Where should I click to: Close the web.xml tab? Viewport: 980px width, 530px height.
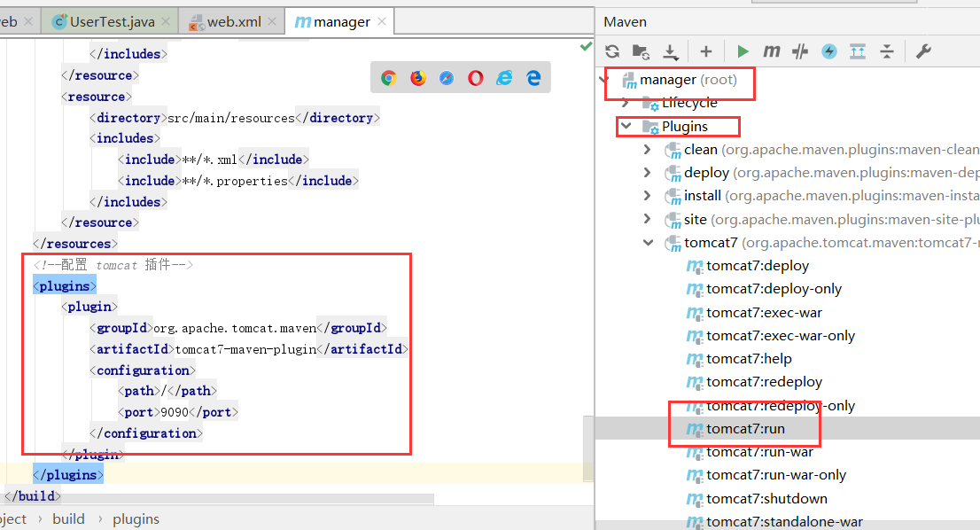point(272,21)
